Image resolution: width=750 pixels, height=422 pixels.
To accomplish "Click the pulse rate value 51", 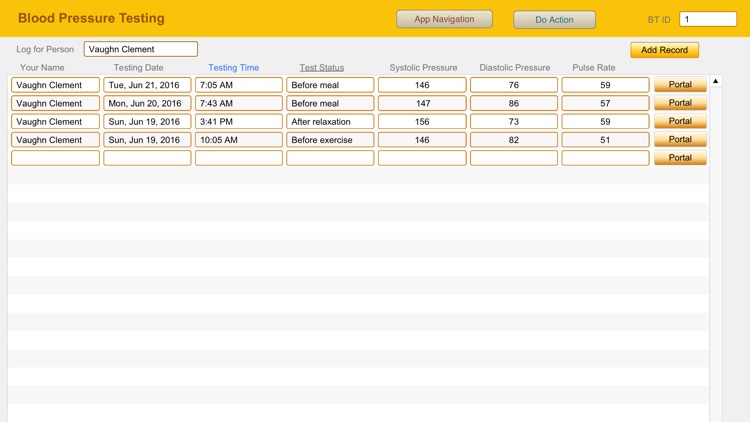I will coord(605,140).
